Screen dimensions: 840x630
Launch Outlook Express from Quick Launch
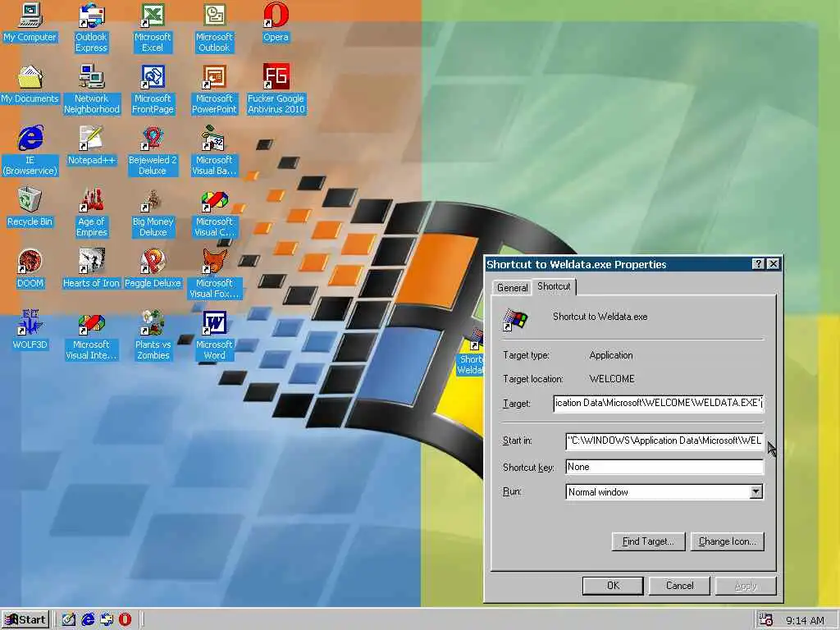(106, 619)
